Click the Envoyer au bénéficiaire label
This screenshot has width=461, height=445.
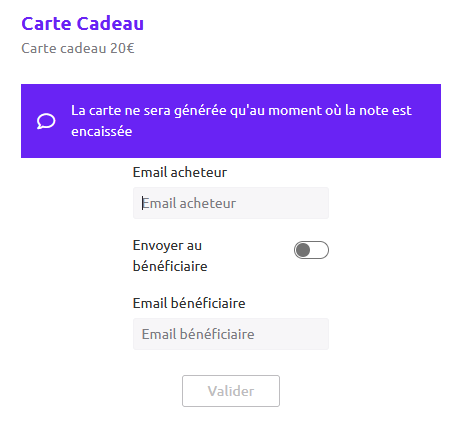coord(170,256)
